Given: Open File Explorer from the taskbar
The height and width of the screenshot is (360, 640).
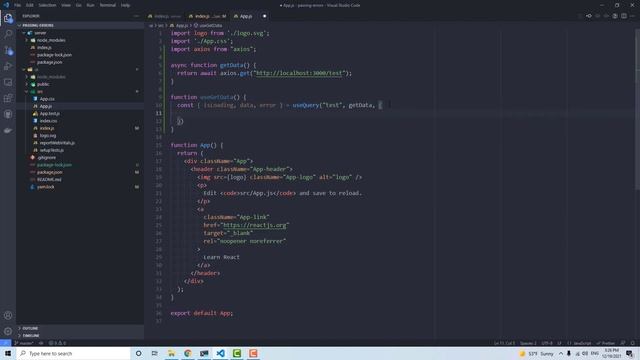Looking at the screenshot, I should pyautogui.click(x=171, y=353).
